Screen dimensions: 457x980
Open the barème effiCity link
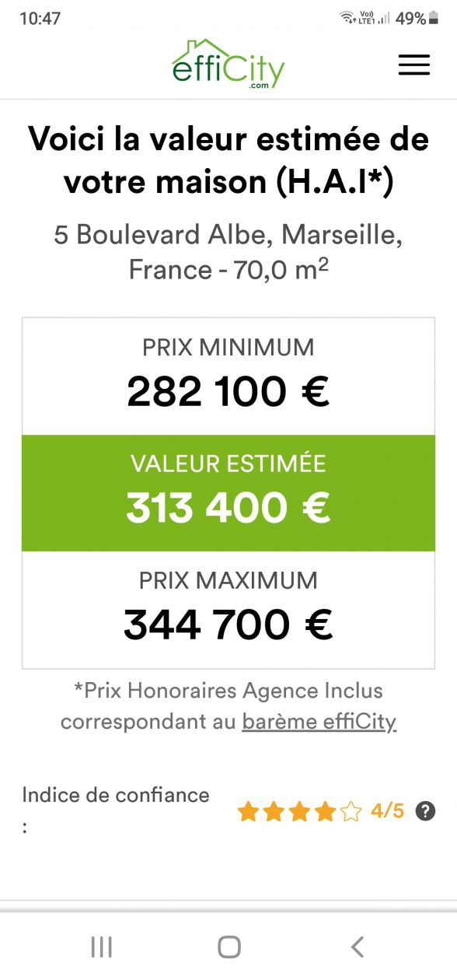click(319, 722)
